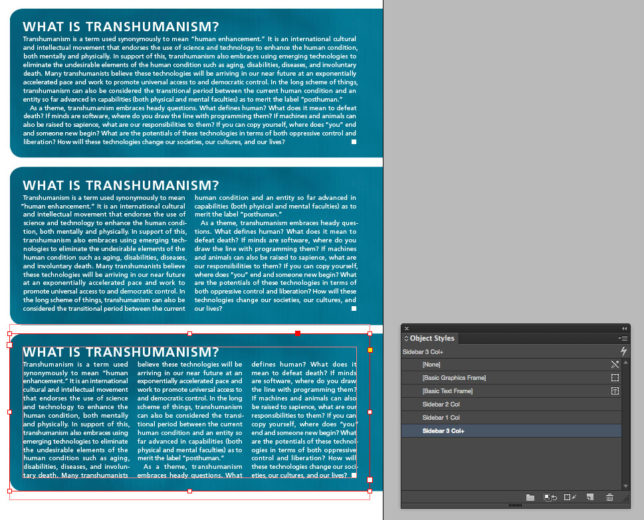Click the yellow live corners handle
The image size is (644, 520).
coord(370,350)
